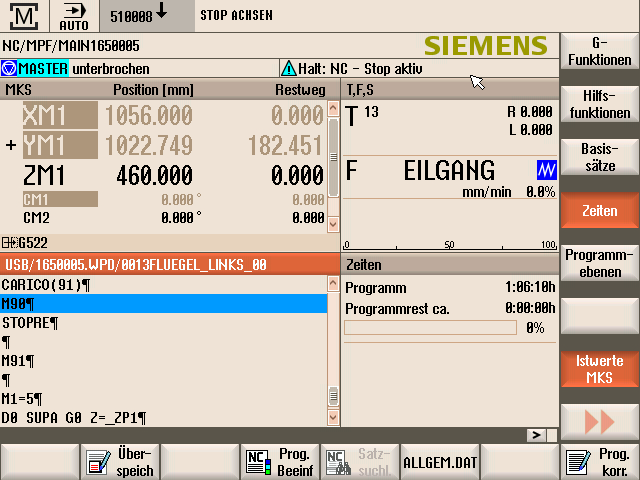Open Prog. Beeinf. program control softkey

tap(280, 461)
